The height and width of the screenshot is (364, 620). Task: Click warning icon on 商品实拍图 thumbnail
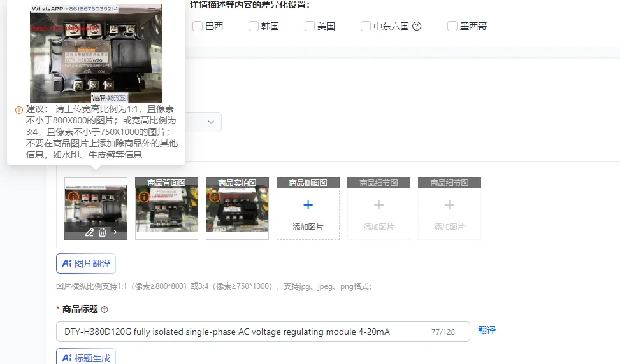pos(215,196)
